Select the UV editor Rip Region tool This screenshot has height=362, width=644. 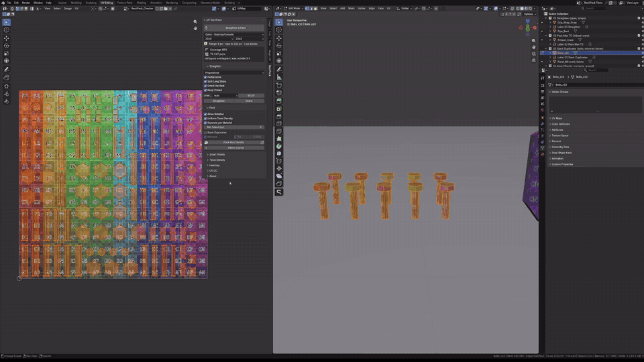(6, 78)
